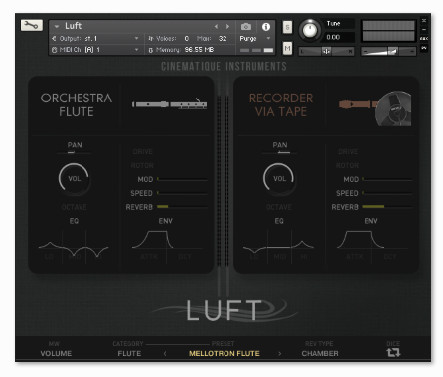Image resolution: width=443 pixels, height=377 pixels.
Task: Click the MELLOTRON FLUTE preset name
Action: 224,353
